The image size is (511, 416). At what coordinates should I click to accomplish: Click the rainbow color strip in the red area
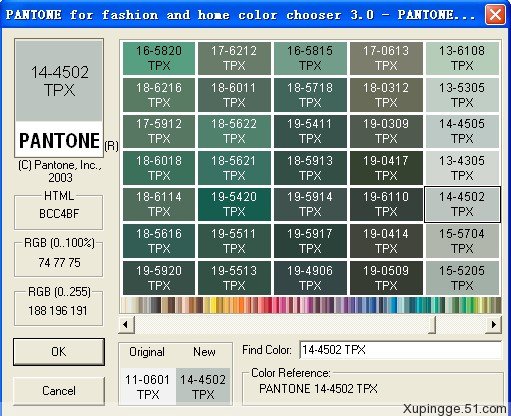pyautogui.click(x=268, y=305)
